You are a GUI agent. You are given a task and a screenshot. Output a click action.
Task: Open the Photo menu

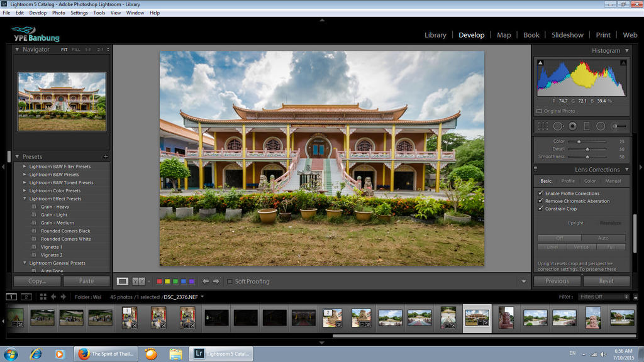pos(58,13)
